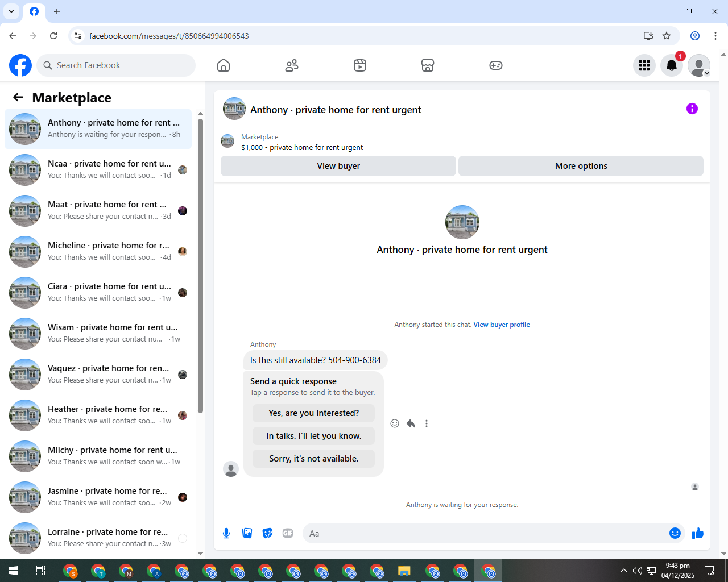The image size is (728, 582).
Task: React to Anthony's message with emoji icon
Action: (395, 423)
